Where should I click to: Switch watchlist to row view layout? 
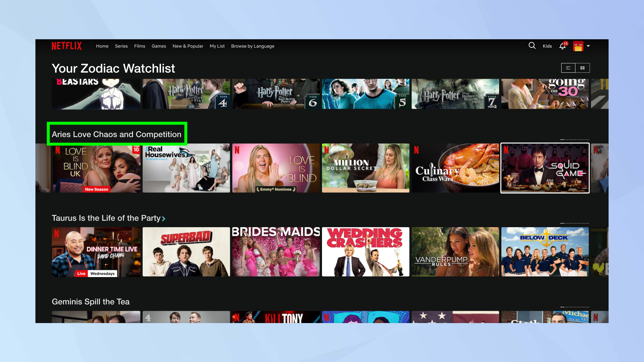click(x=568, y=68)
